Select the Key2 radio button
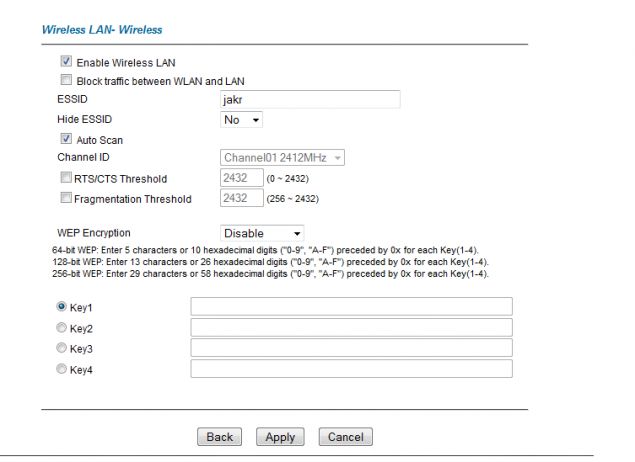 pos(61,328)
